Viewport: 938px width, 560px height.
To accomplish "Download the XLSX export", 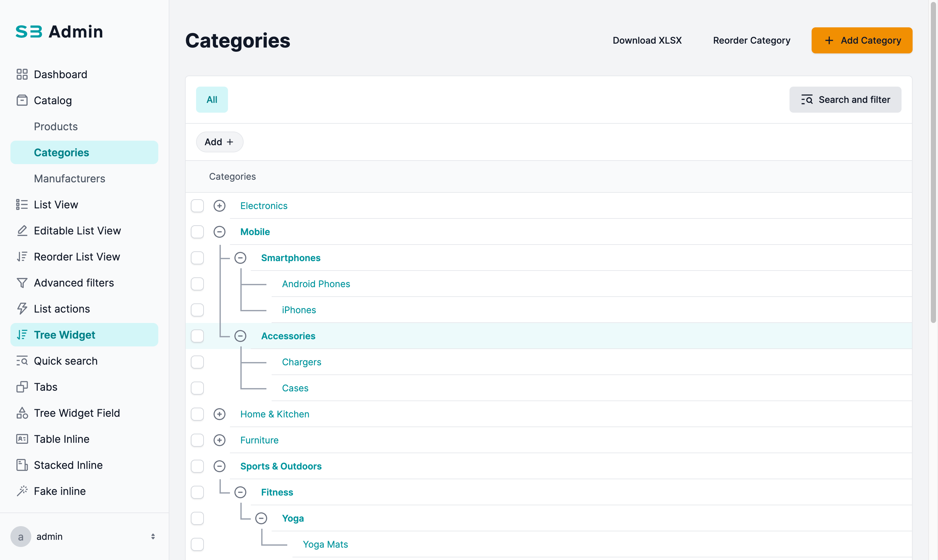I will (647, 40).
